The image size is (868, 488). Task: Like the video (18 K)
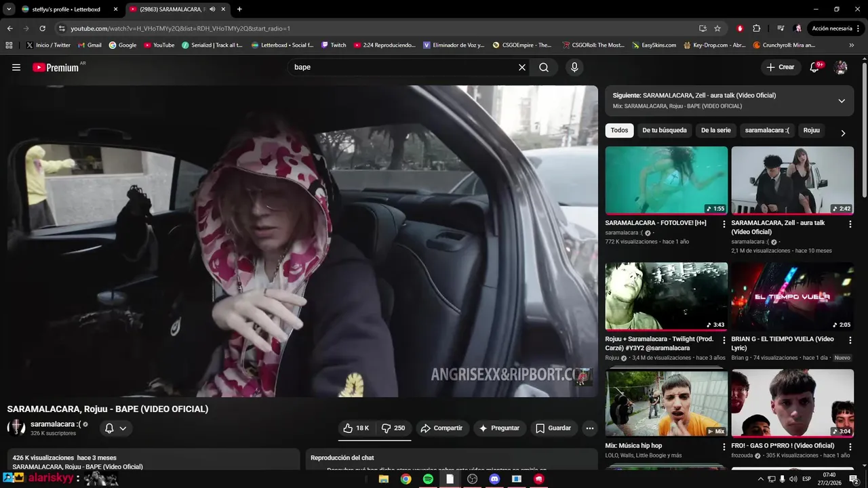[357, 428]
